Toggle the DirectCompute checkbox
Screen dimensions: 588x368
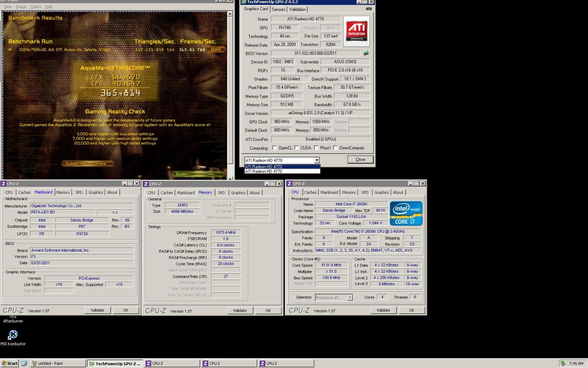pyautogui.click(x=336, y=148)
